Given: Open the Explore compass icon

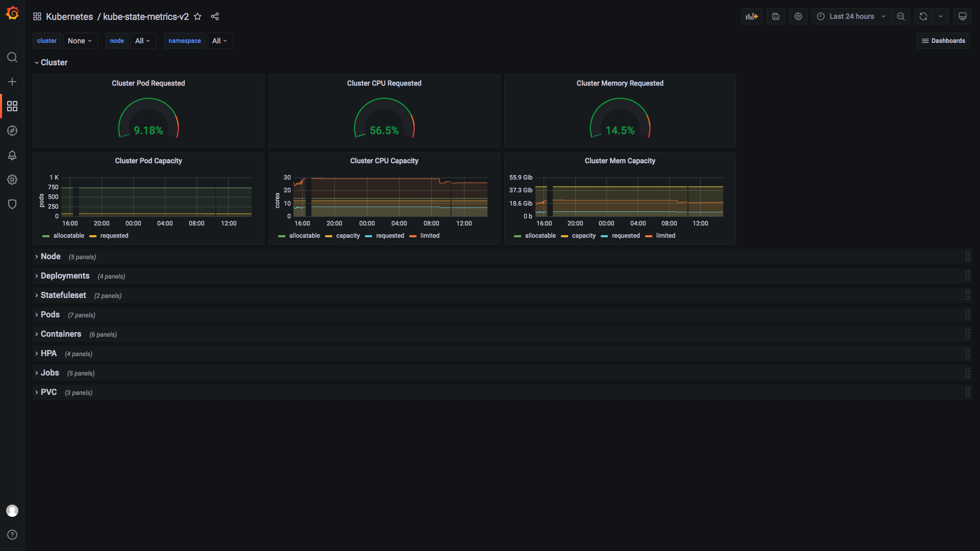Looking at the screenshot, I should click(x=12, y=131).
